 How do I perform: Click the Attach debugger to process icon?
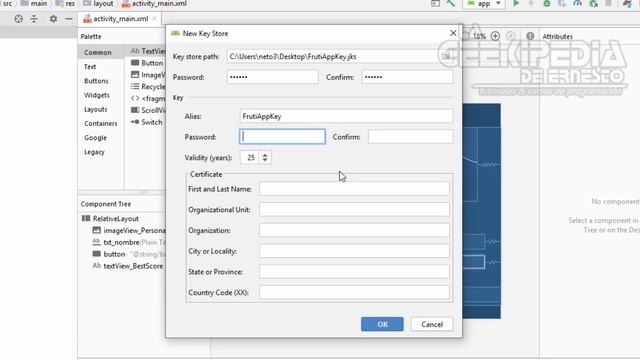tap(593, 3)
